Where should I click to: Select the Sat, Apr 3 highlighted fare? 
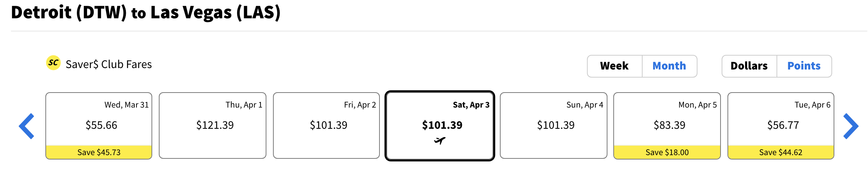tap(440, 126)
